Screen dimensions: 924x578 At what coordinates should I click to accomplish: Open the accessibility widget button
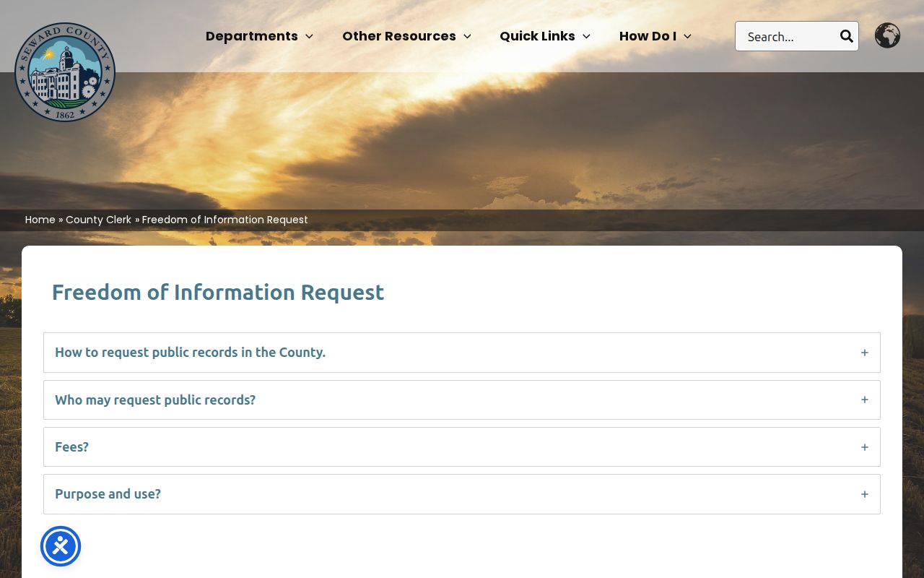pos(61,546)
